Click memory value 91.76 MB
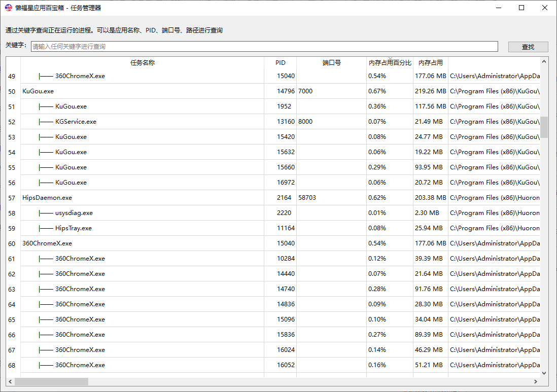Image resolution: width=557 pixels, height=392 pixels. pyautogui.click(x=429, y=289)
